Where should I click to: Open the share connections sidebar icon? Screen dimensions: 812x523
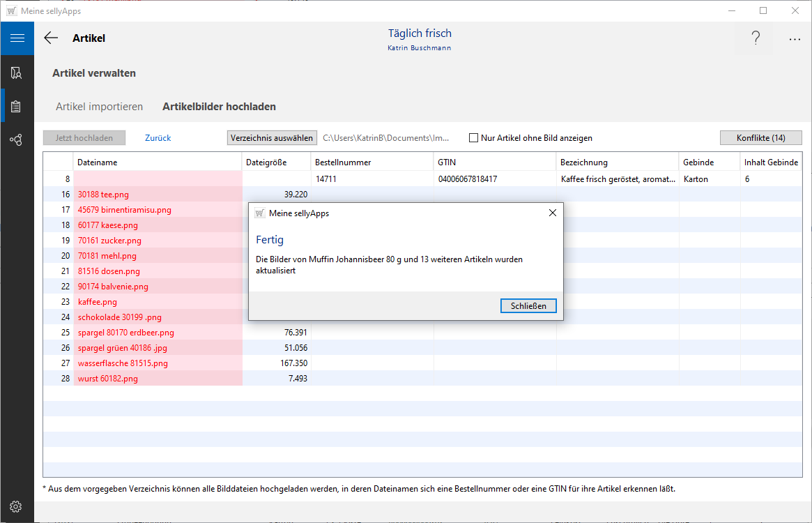pos(16,140)
